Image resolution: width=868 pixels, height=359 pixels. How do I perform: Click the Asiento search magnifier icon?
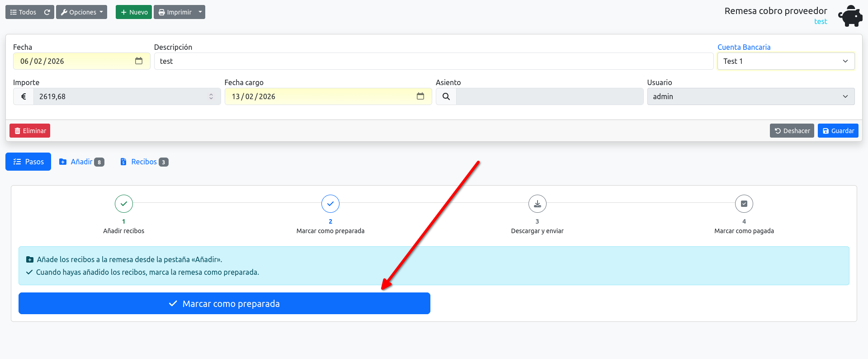pyautogui.click(x=446, y=96)
